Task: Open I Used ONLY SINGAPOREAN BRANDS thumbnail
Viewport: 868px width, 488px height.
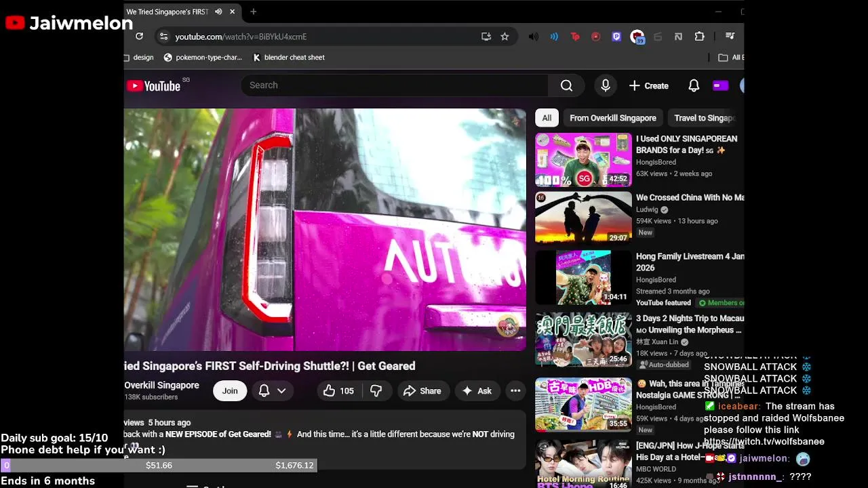Action: click(583, 159)
